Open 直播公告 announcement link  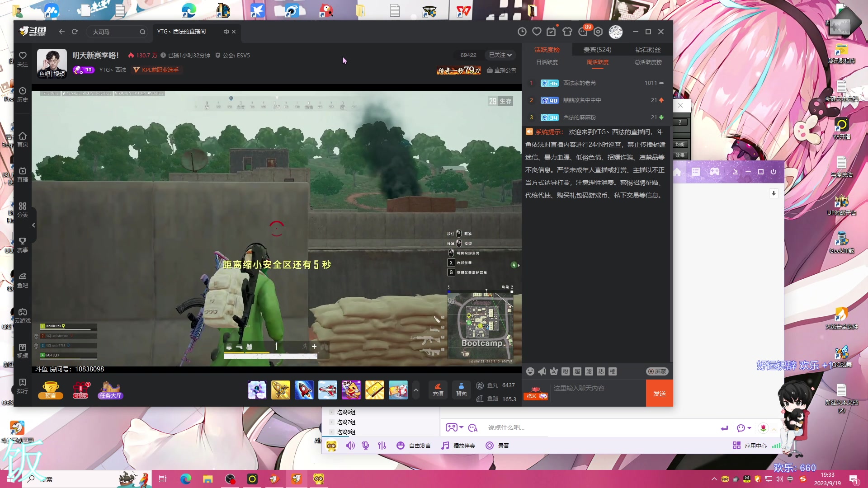pyautogui.click(x=501, y=70)
